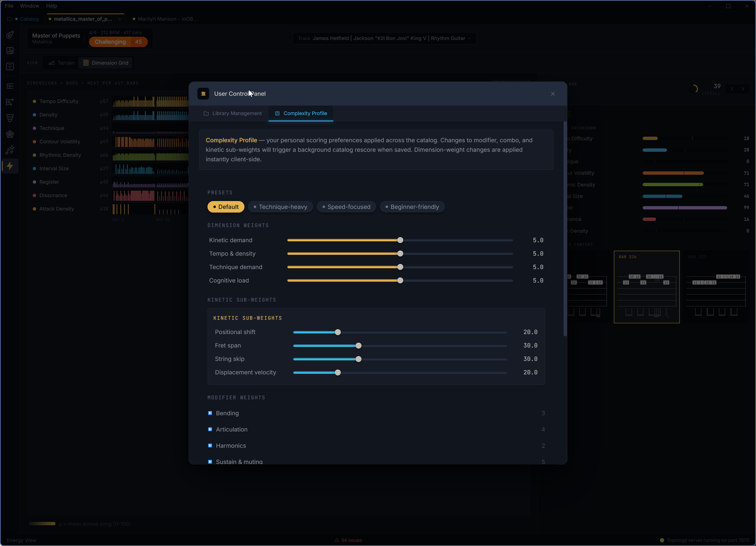Click the Dimension Grid view button
Viewport: 756px width, 546px height.
[x=106, y=63]
